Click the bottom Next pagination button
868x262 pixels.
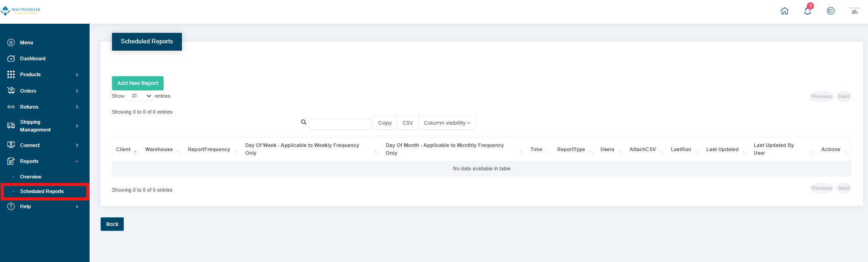click(844, 188)
